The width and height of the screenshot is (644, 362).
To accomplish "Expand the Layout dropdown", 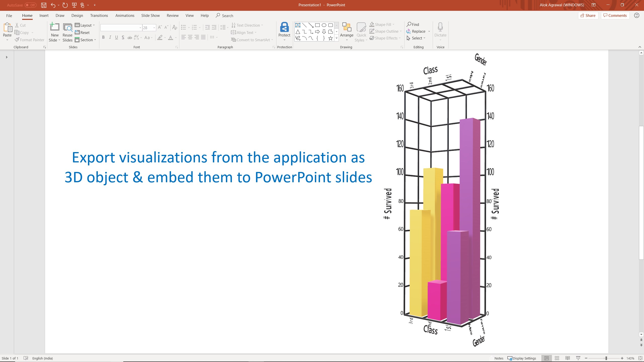I will [85, 25].
